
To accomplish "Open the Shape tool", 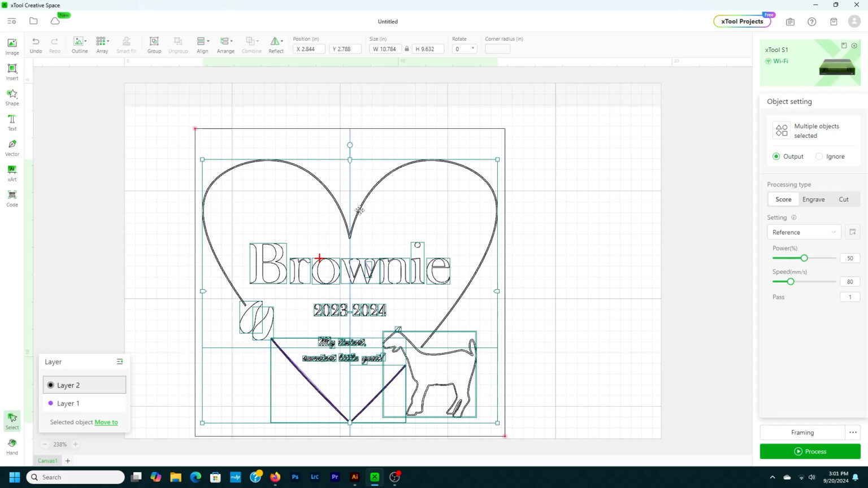I will [12, 97].
